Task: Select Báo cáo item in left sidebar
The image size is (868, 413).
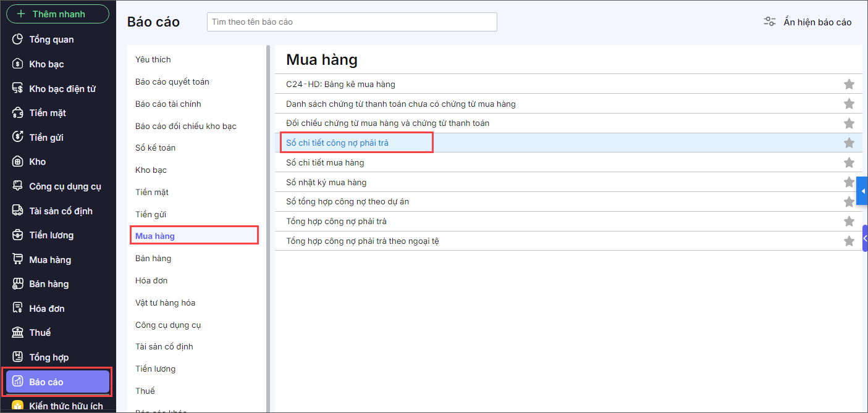Action: tap(57, 382)
